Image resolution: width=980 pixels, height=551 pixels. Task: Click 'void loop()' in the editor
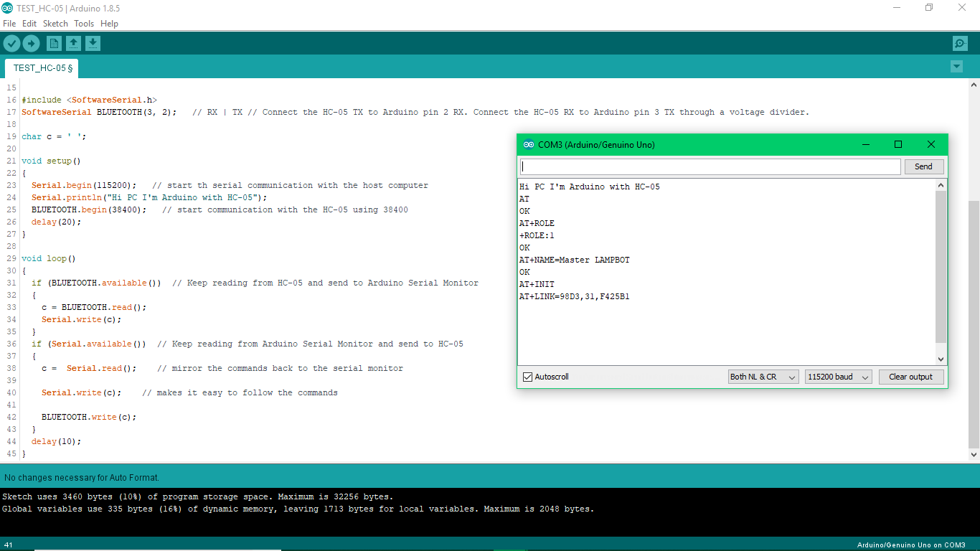(x=49, y=258)
